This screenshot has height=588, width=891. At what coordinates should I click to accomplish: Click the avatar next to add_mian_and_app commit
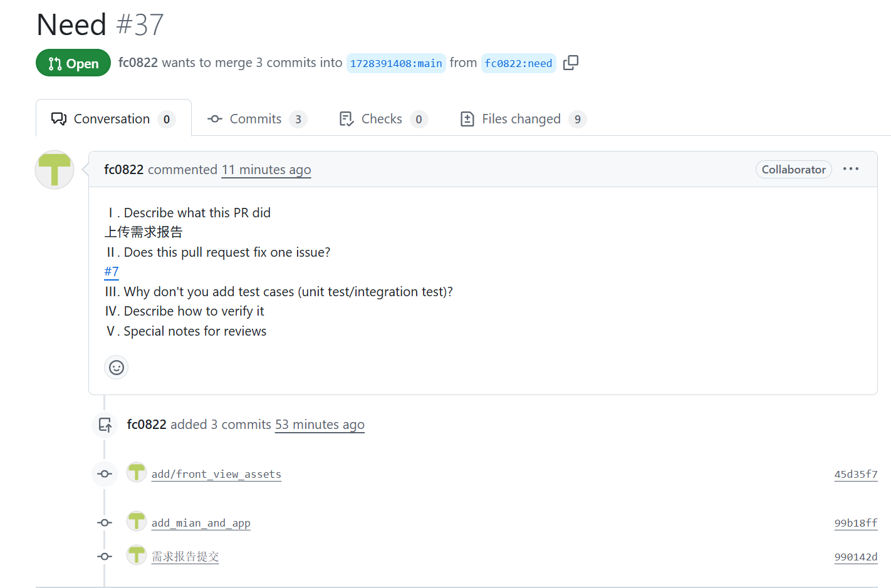point(137,521)
